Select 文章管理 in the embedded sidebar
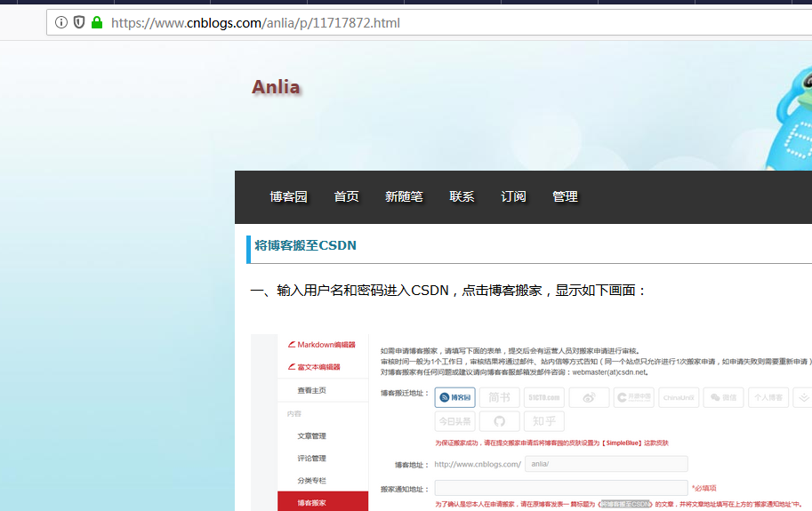This screenshot has height=511, width=812. [312, 436]
